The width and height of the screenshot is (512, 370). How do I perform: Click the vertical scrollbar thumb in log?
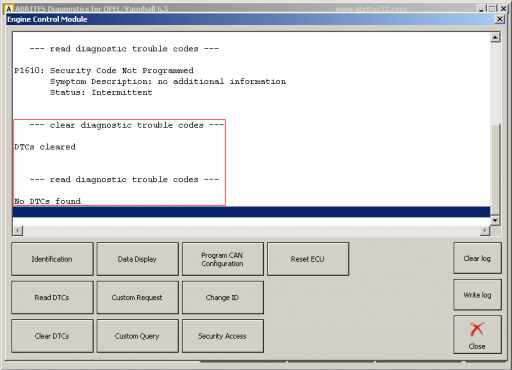click(495, 169)
